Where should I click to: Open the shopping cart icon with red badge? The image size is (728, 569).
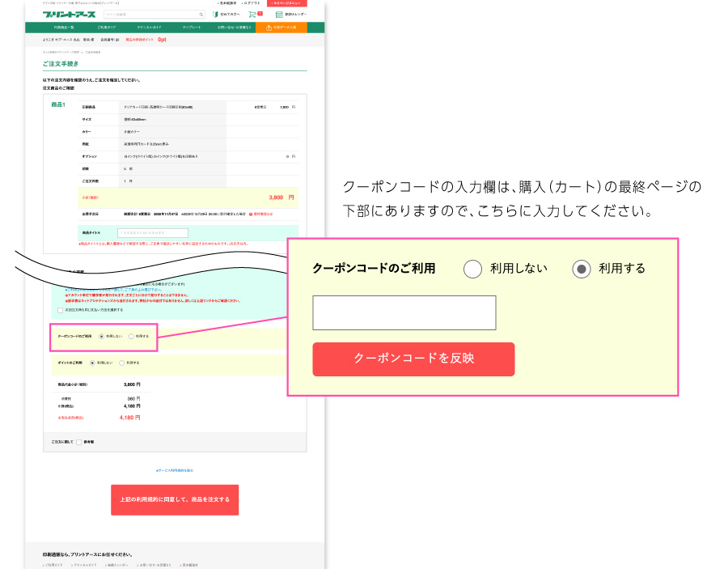coord(253,14)
